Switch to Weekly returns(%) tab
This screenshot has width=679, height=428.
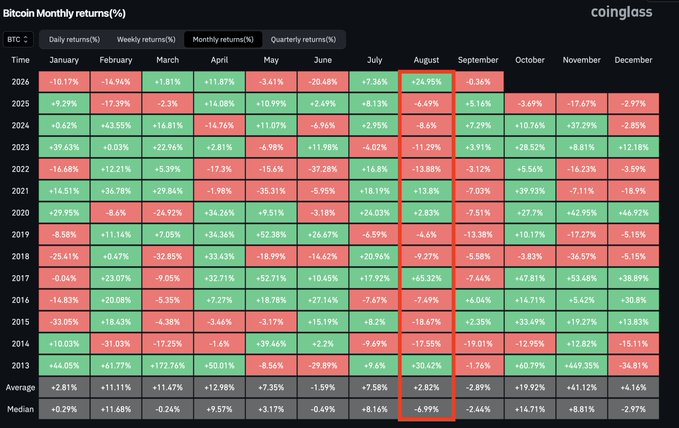(146, 39)
